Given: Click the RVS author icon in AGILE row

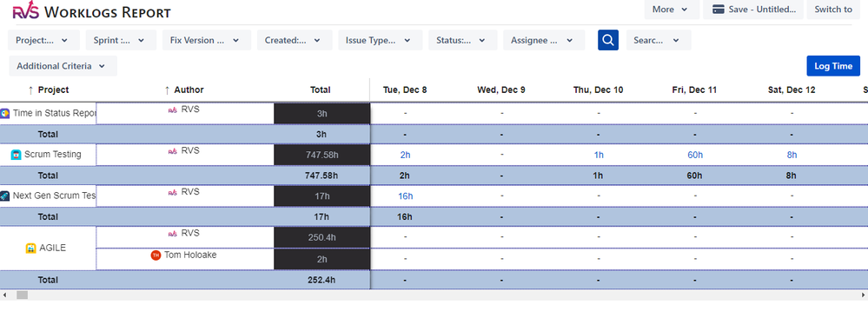Looking at the screenshot, I should pos(173,234).
